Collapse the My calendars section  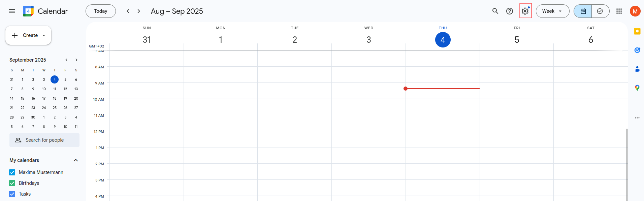(x=76, y=160)
